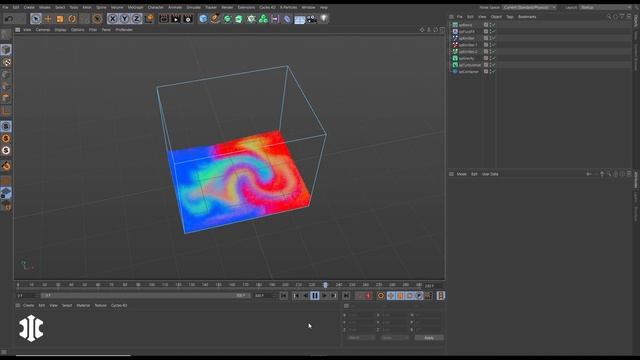Toggle enable checkmark of xpEmitter.1

tap(493, 45)
